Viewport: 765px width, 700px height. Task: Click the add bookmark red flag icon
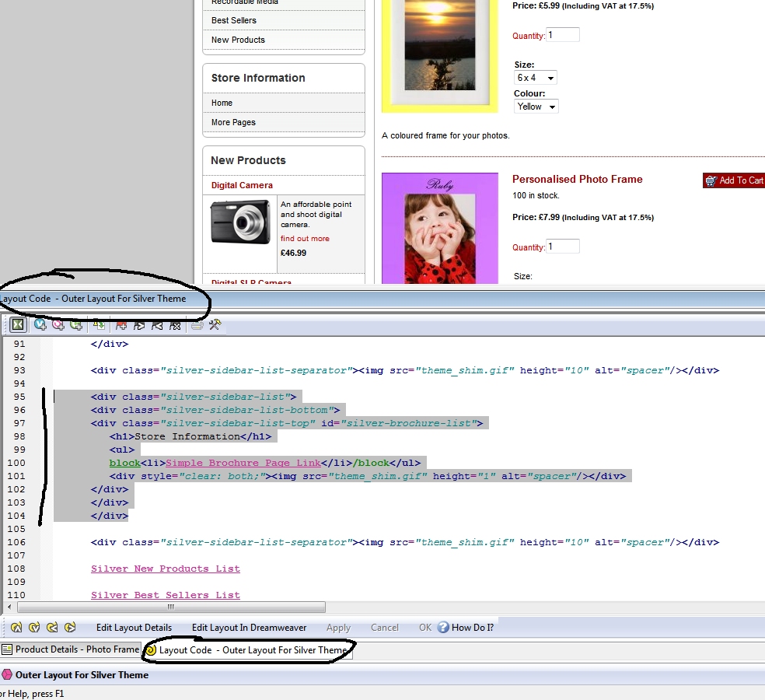point(121,325)
